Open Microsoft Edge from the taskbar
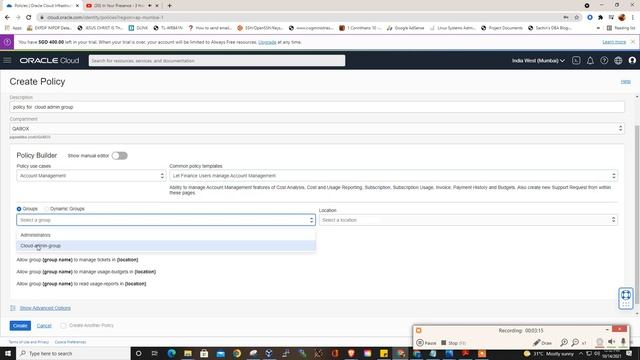This screenshot has height=360, width=640. pos(171,353)
